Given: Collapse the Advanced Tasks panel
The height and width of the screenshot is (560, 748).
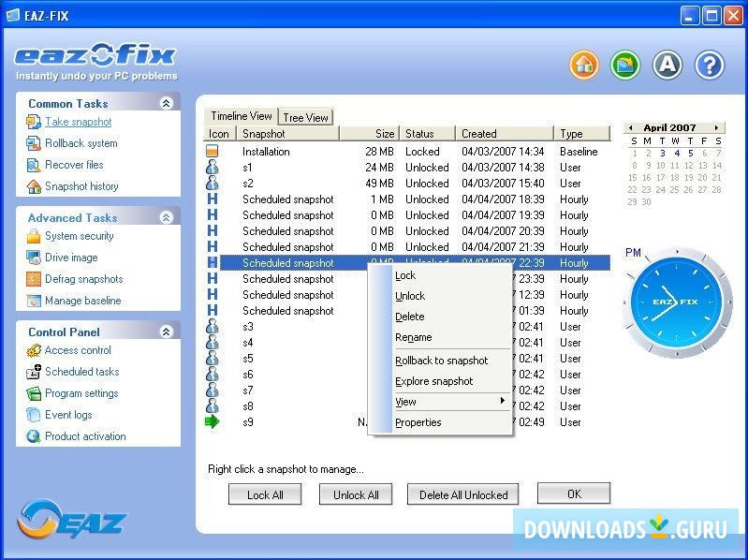Looking at the screenshot, I should [166, 217].
